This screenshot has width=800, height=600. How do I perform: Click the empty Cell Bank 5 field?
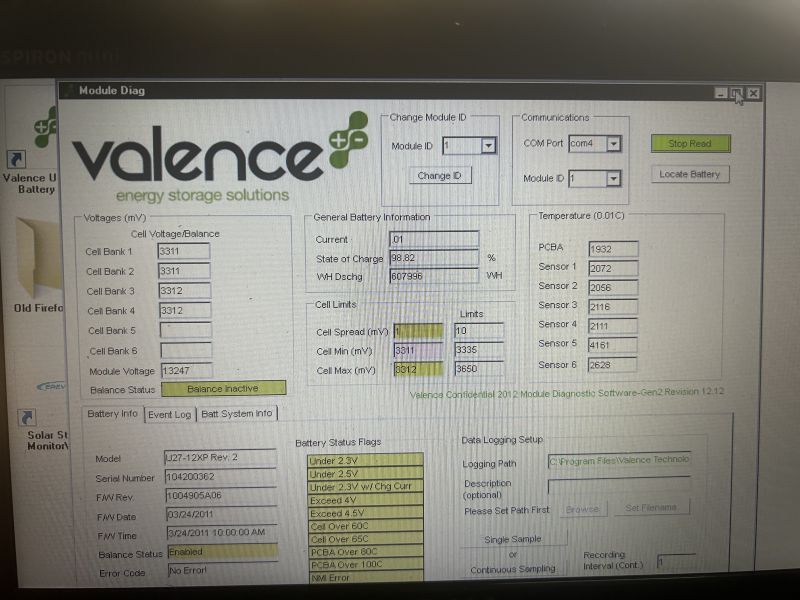[x=186, y=330]
